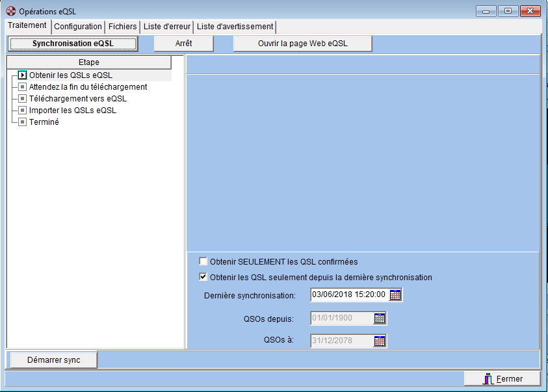Click the eQSL app icon in title bar
Screen dimensions: 548x392
tap(10, 11)
